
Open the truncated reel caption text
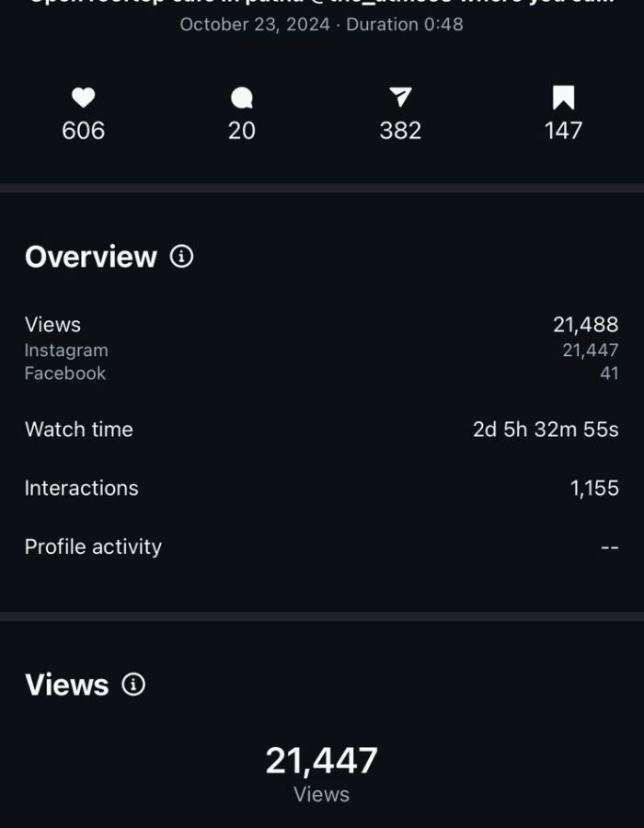(322, 3)
